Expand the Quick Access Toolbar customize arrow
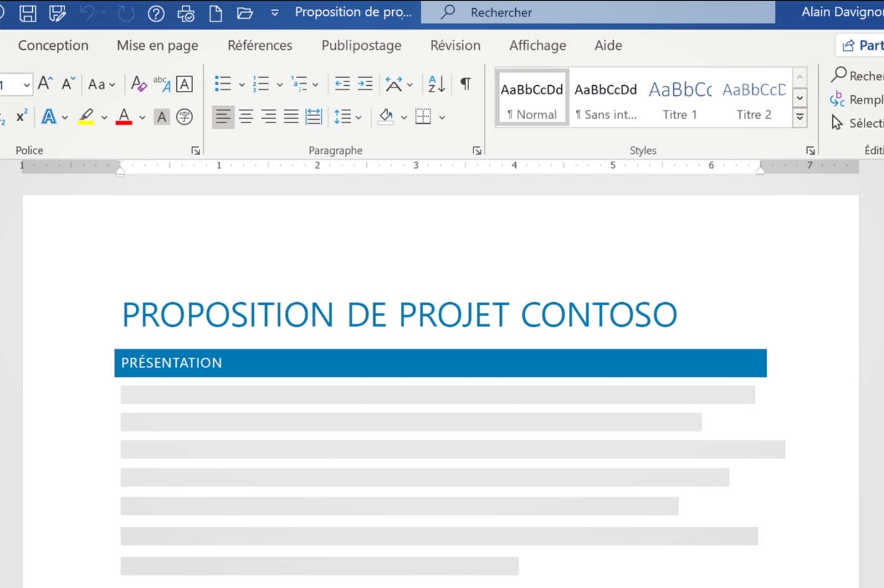 (x=275, y=13)
